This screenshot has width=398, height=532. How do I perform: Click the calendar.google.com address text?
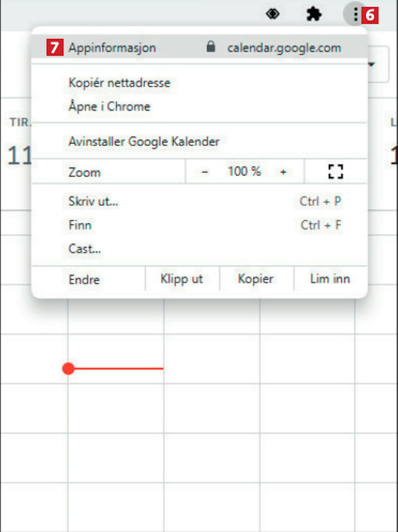(284, 48)
